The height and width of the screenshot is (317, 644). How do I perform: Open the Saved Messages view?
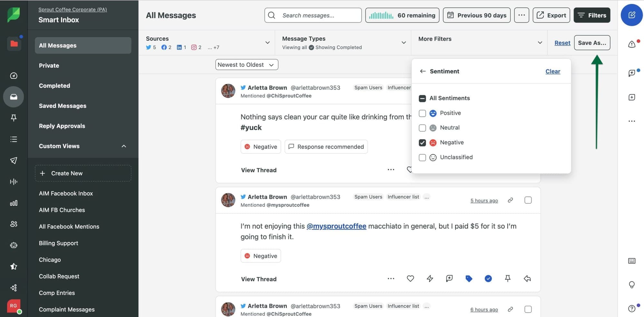62,106
